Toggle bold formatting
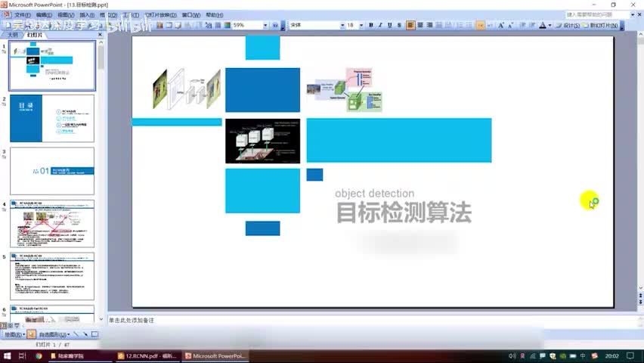This screenshot has height=363, width=644. coord(371,25)
